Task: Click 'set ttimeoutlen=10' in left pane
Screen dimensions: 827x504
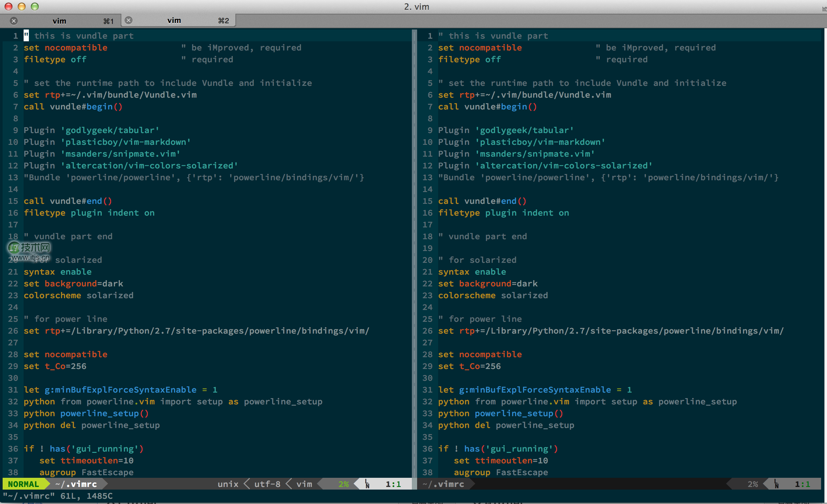Action: tap(86, 460)
